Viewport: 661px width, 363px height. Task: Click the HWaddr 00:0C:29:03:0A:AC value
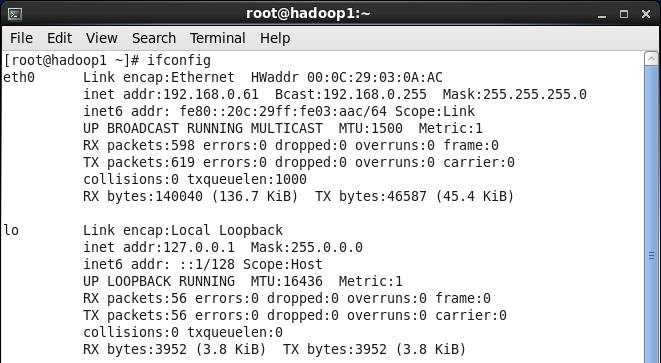[x=347, y=78]
